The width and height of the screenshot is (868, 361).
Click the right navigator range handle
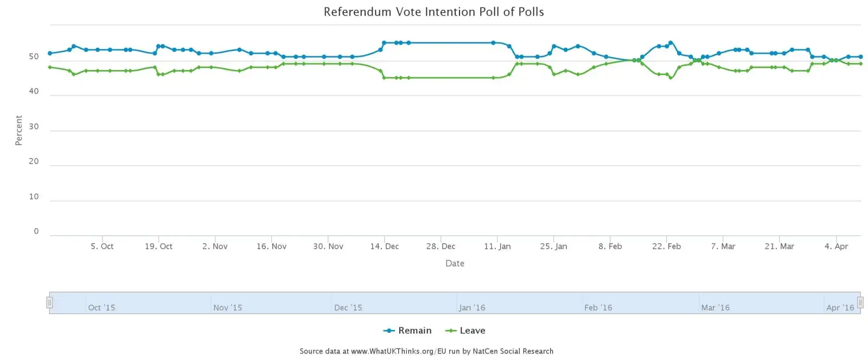click(860, 302)
